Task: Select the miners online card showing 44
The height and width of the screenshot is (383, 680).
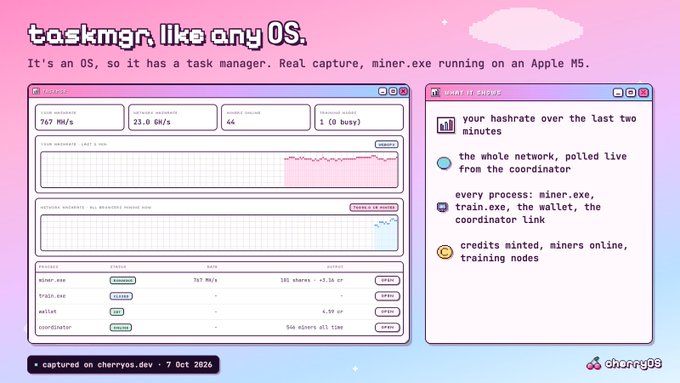Action: (x=266, y=117)
